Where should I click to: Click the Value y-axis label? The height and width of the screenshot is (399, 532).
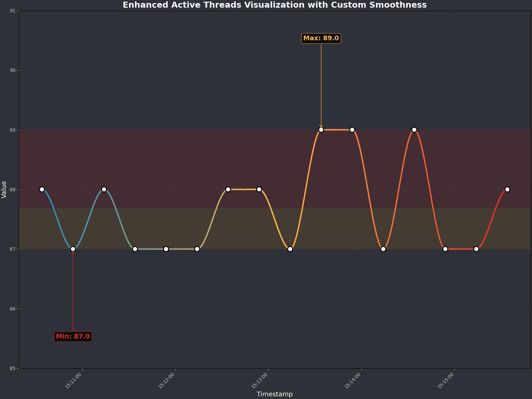point(4,190)
